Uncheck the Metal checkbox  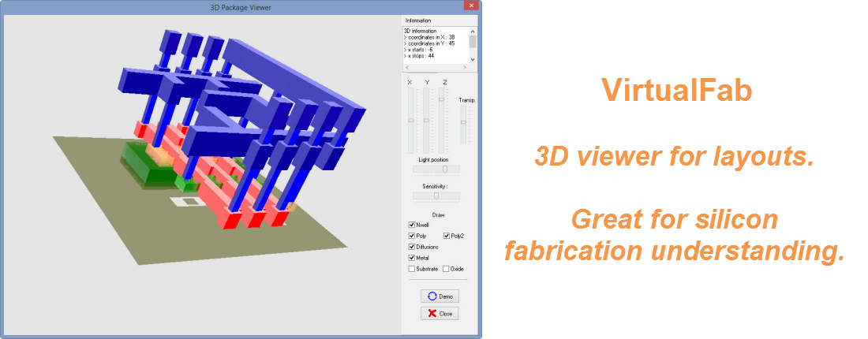pos(412,258)
